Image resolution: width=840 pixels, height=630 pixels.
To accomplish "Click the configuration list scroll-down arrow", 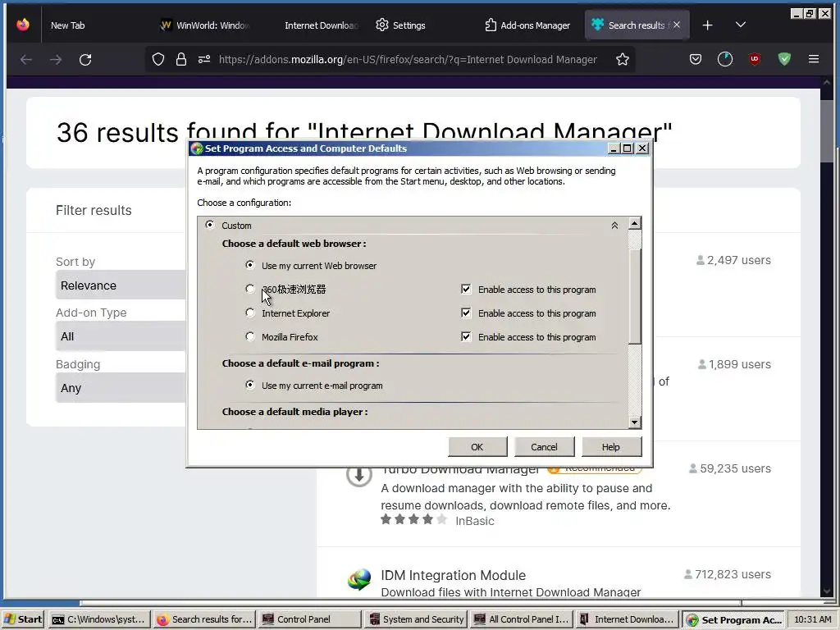I will pos(635,422).
